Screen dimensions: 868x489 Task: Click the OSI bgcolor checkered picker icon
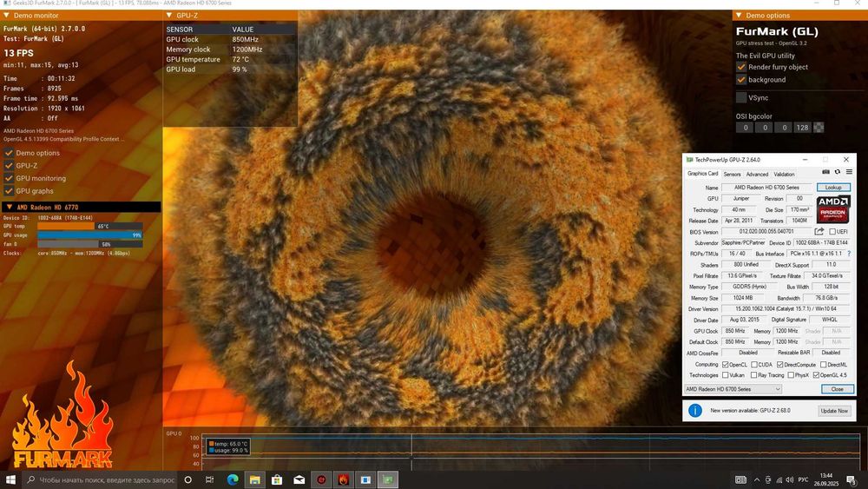coord(819,128)
